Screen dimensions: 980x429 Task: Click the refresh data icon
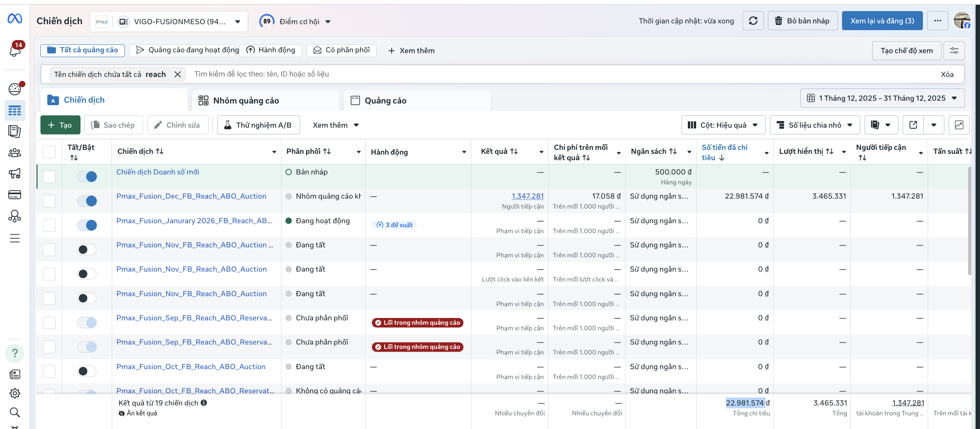[753, 21]
